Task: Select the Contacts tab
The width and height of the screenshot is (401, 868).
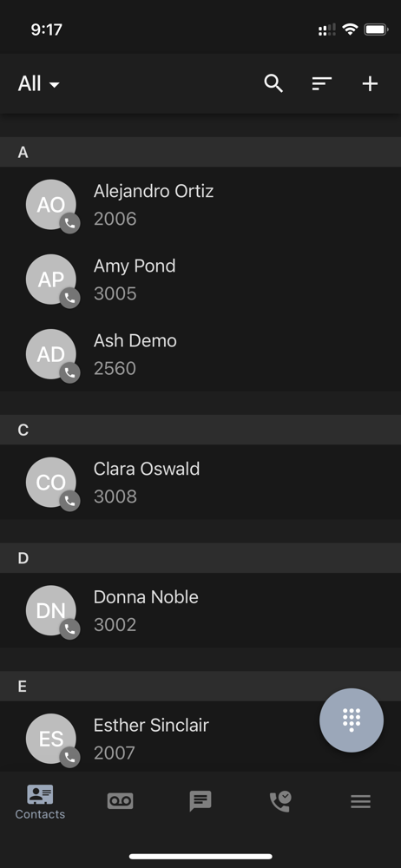Action: click(40, 802)
